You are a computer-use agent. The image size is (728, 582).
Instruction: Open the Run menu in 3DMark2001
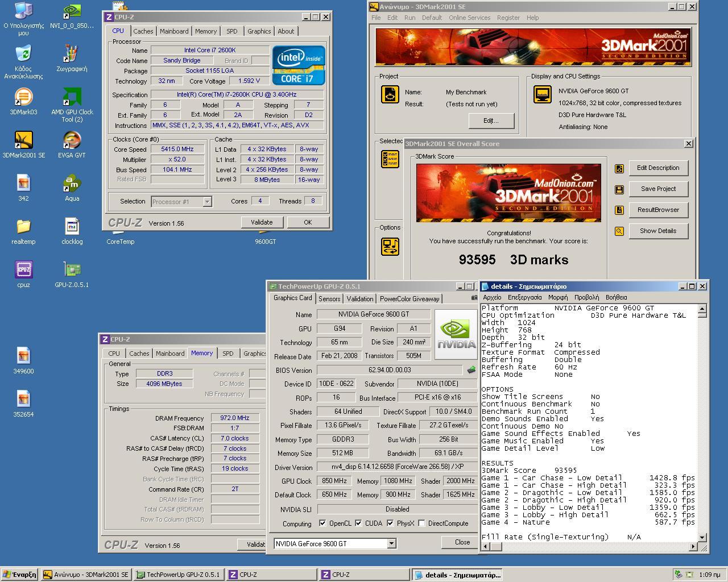click(409, 18)
